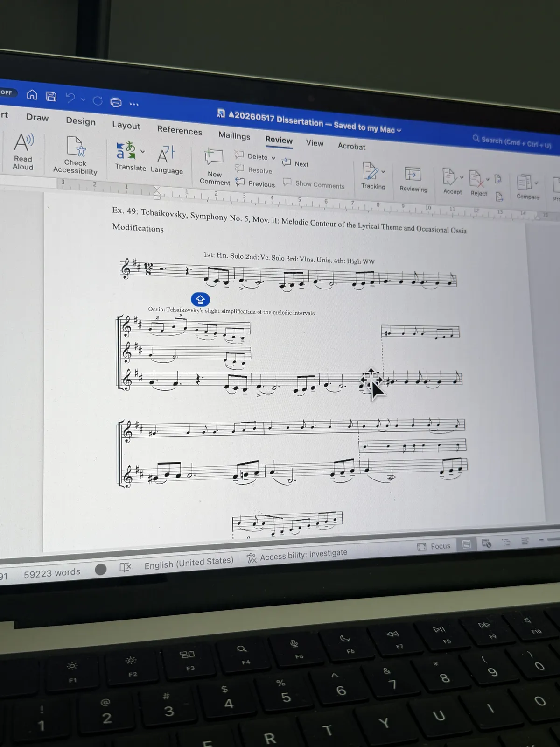Screen dimensions: 560x747
Task: Click the Language icon
Action: [x=166, y=154]
